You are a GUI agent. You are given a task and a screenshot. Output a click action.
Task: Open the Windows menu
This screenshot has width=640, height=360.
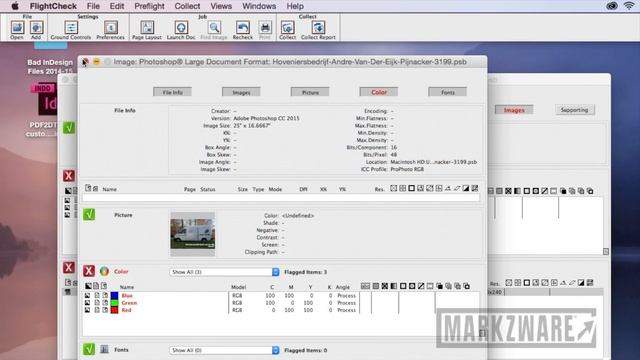(x=259, y=6)
